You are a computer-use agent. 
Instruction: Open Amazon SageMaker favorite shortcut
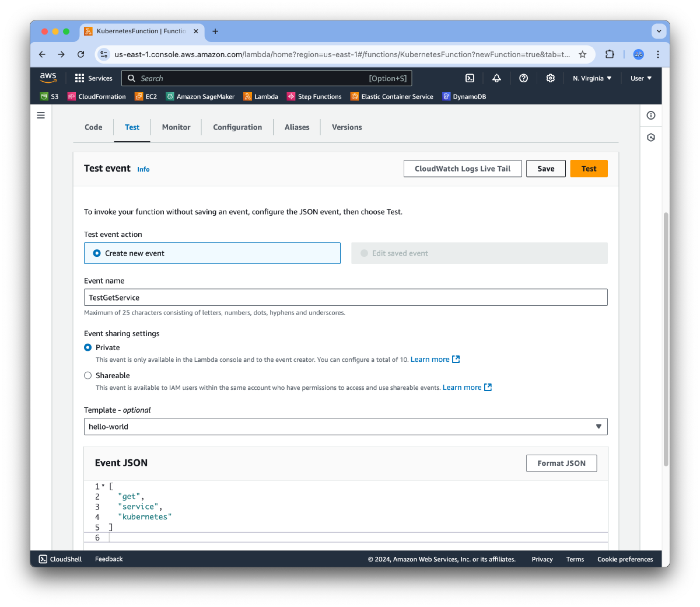click(x=200, y=97)
